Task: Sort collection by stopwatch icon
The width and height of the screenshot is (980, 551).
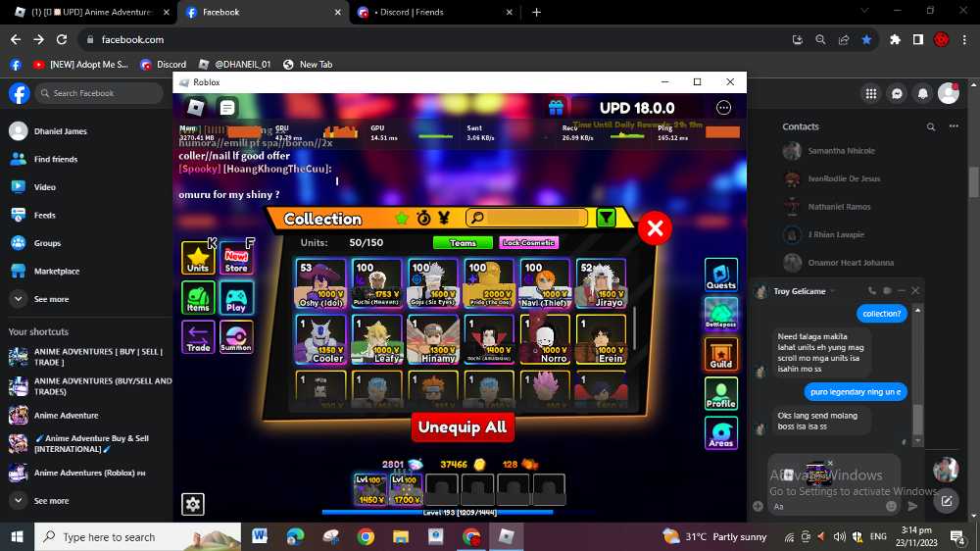Action: coord(423,218)
